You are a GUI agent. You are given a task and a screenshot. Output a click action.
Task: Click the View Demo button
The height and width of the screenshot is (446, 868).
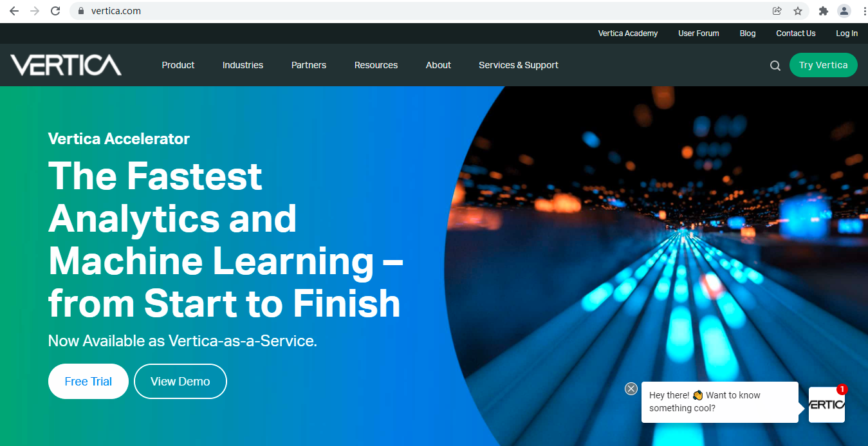click(x=180, y=382)
